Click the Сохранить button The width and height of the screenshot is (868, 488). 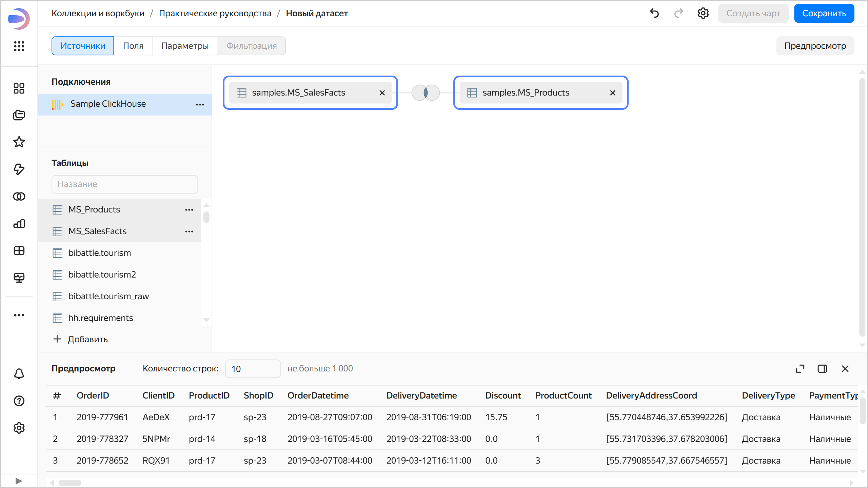[x=824, y=13]
